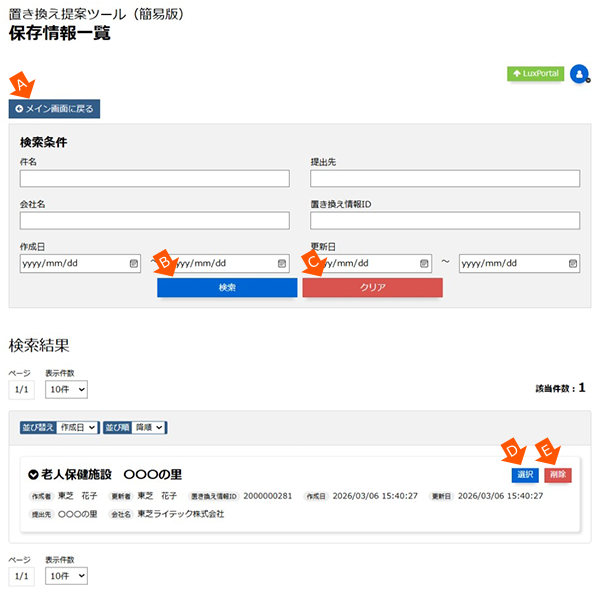Open calendar picker for 更新日 start date

pyautogui.click(x=425, y=264)
